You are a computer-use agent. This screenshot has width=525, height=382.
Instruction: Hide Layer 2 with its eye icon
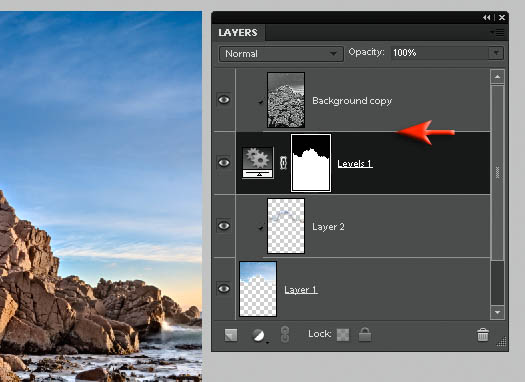tap(224, 226)
